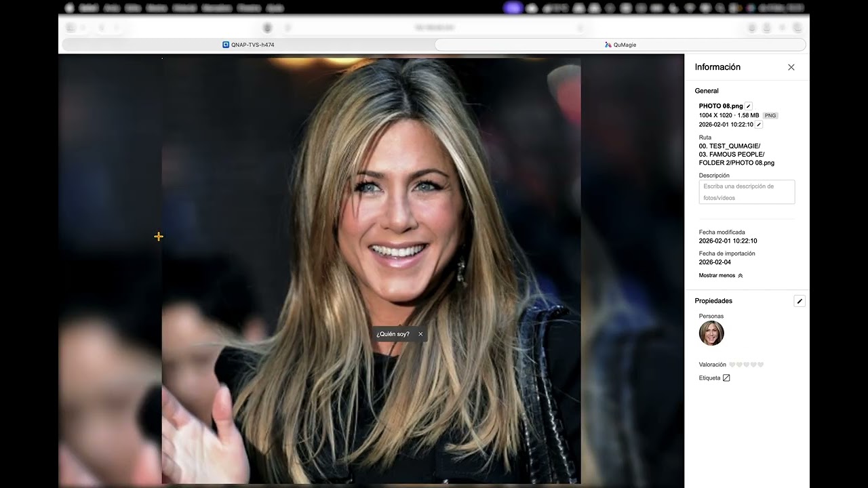Toggle the browser sidebar button
The height and width of the screenshot is (488, 868).
click(71, 28)
